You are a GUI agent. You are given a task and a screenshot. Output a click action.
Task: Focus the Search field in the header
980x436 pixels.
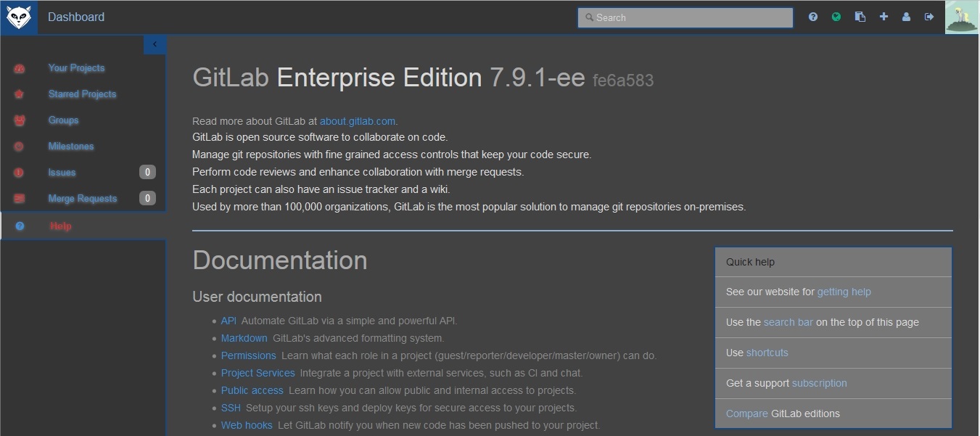click(685, 17)
